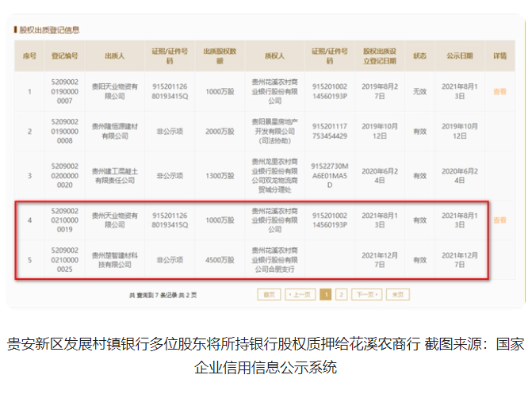Click the 登记编号 column header
The image size is (532, 394).
coord(64,56)
